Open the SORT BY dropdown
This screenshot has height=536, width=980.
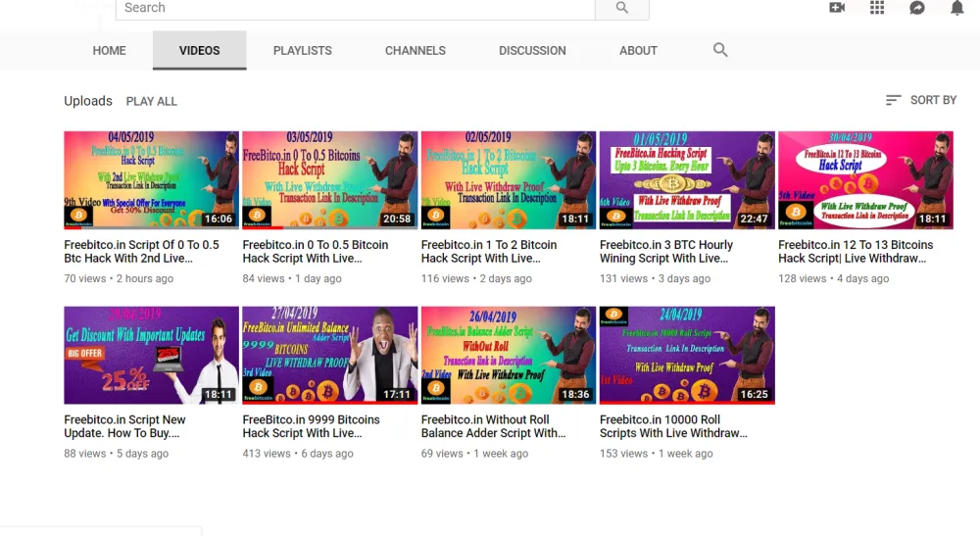[x=921, y=100]
